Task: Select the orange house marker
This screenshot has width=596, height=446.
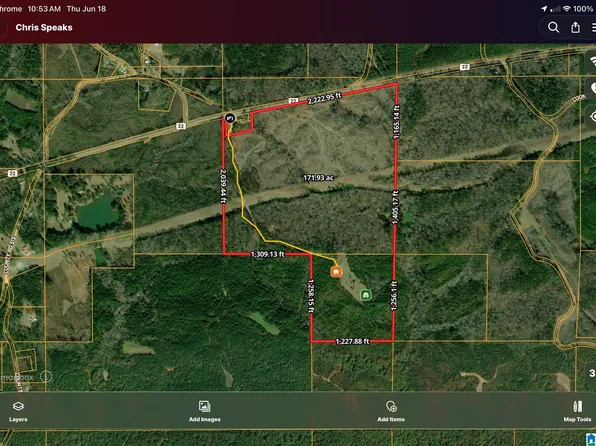Action: tap(336, 271)
